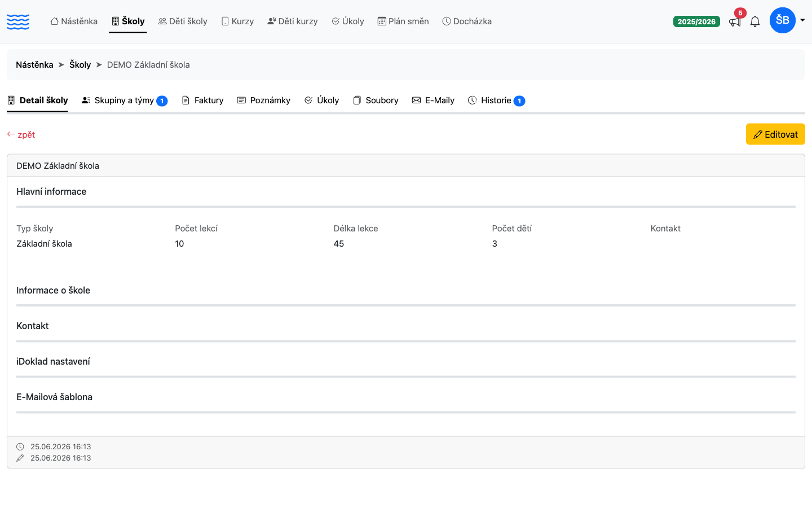
Task: Open the Poznámky tab
Action: (x=263, y=100)
